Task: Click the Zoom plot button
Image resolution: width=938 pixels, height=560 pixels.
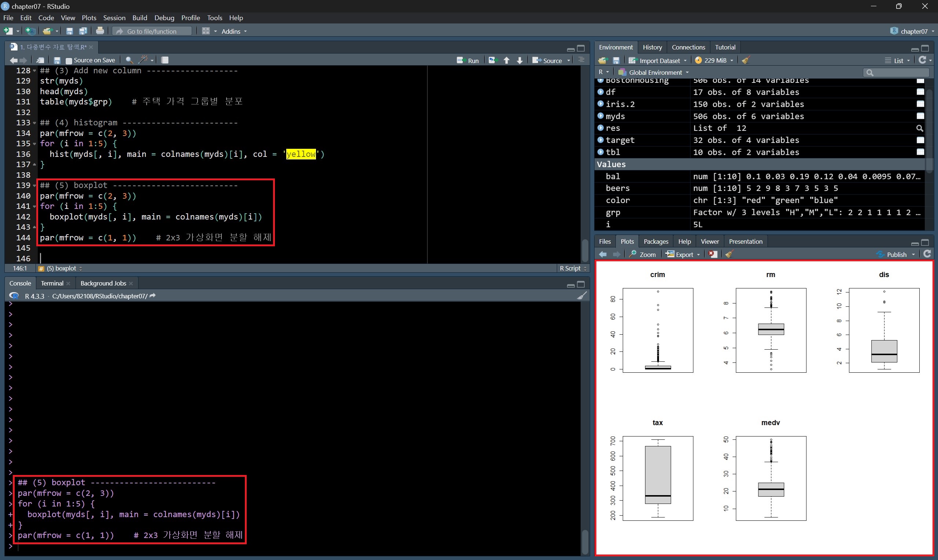Action: click(643, 254)
